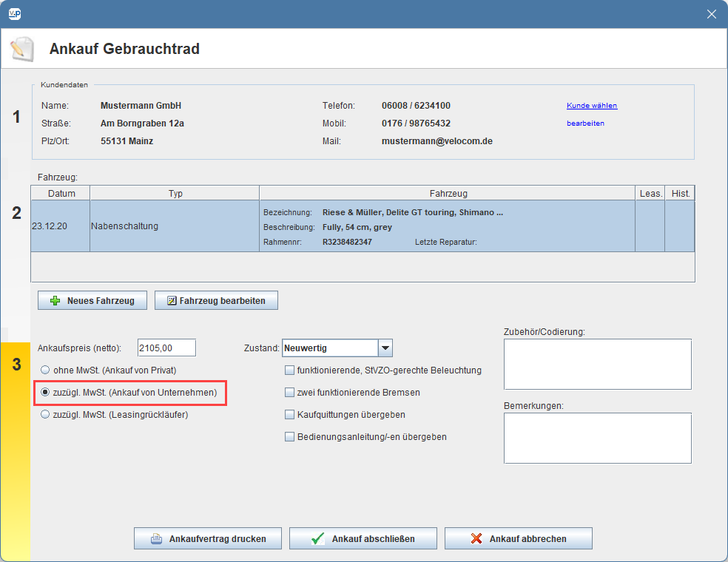Click frame number R3238482347

(347, 242)
